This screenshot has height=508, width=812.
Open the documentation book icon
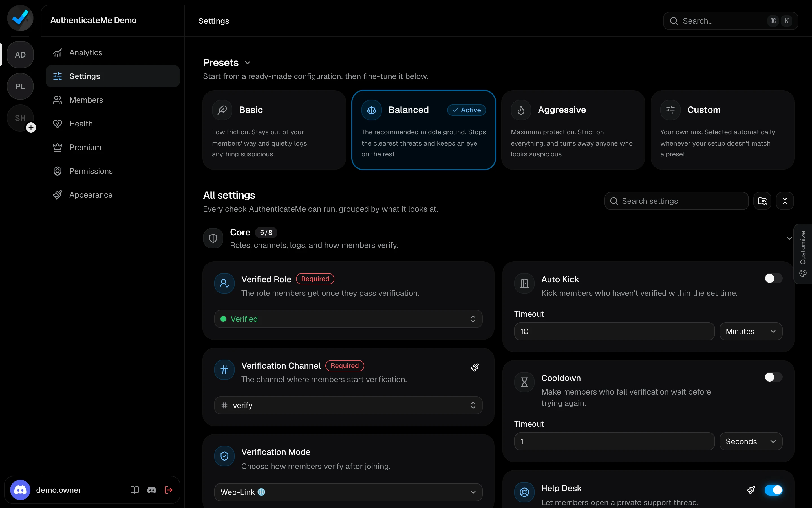pyautogui.click(x=134, y=490)
